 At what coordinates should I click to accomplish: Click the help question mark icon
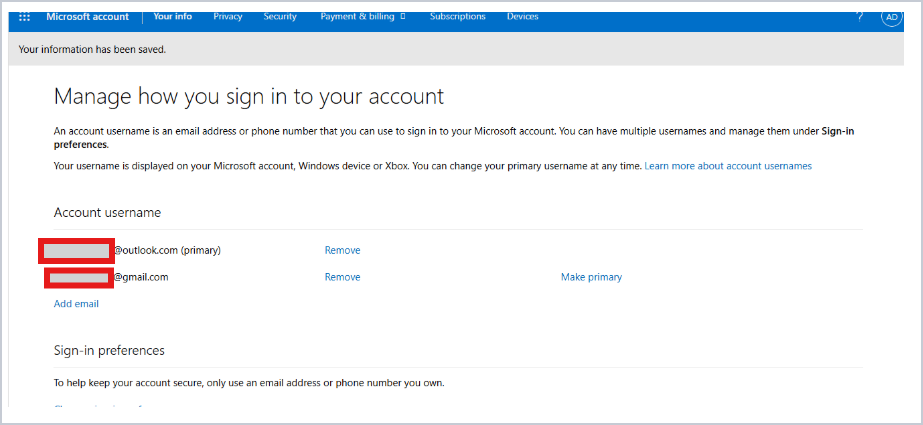coord(860,16)
